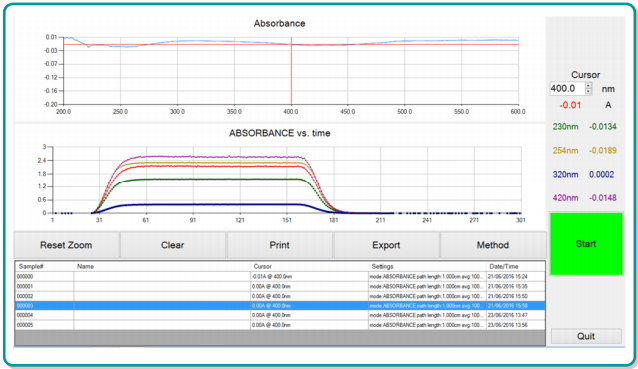638x369 pixels.
Task: Clear the chart data with Clear
Action: (173, 245)
